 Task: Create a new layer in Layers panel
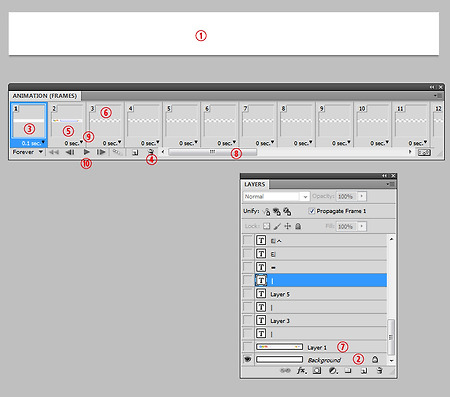click(x=364, y=370)
